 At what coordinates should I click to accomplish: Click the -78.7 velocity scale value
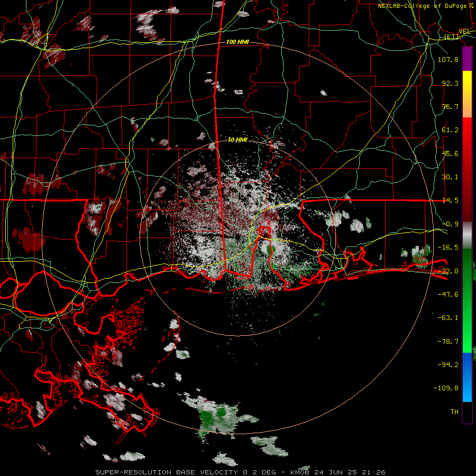point(448,342)
